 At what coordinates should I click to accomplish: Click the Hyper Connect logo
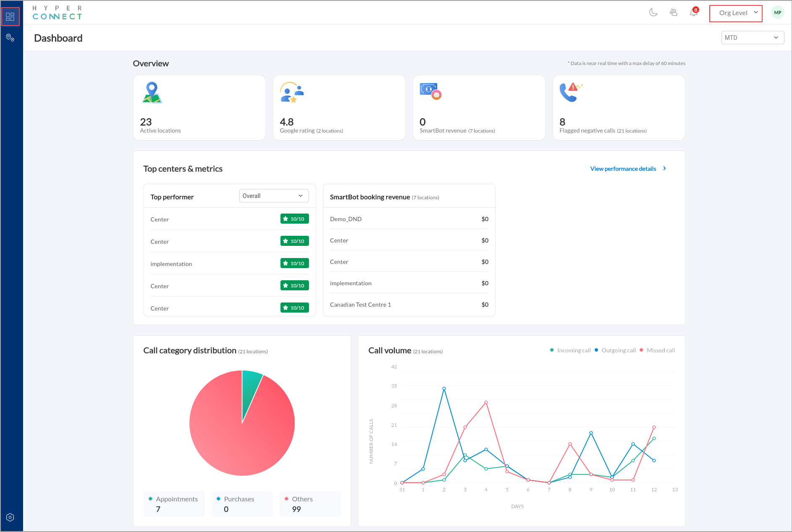point(57,13)
